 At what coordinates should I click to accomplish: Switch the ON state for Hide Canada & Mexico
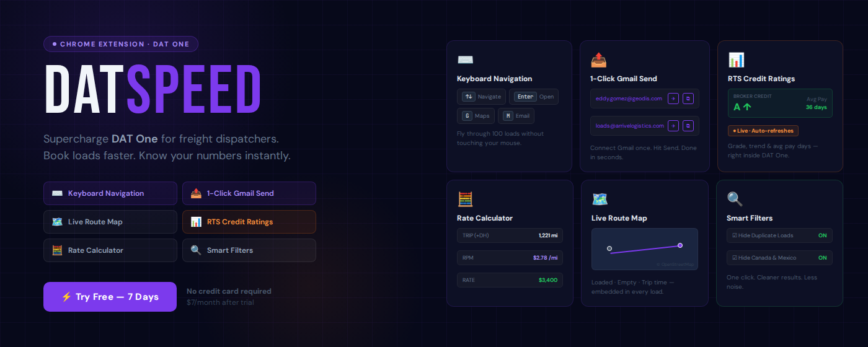pyautogui.click(x=823, y=258)
